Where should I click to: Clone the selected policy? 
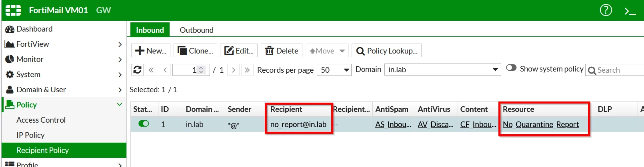(195, 51)
